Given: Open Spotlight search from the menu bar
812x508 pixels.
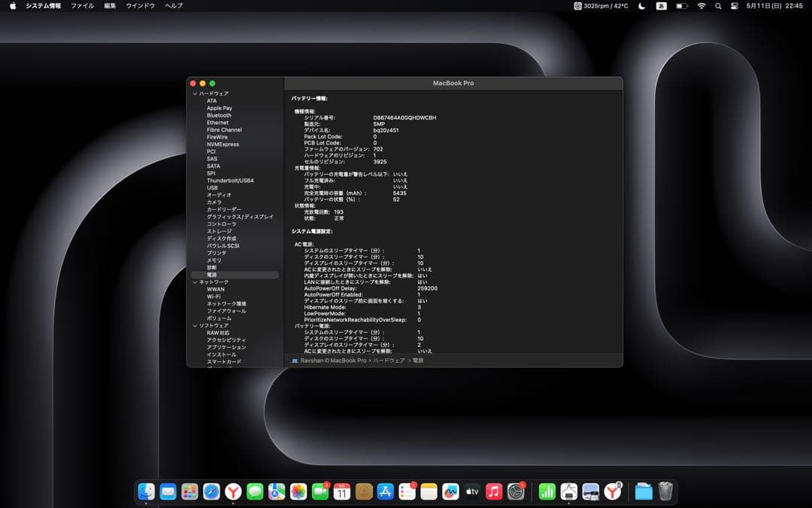Looking at the screenshot, I should pos(718,5).
